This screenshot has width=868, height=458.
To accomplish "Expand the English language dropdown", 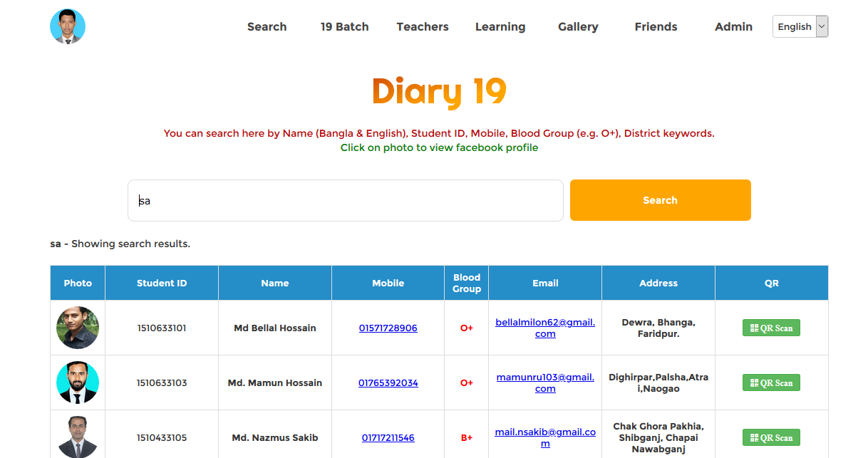I will (x=800, y=27).
